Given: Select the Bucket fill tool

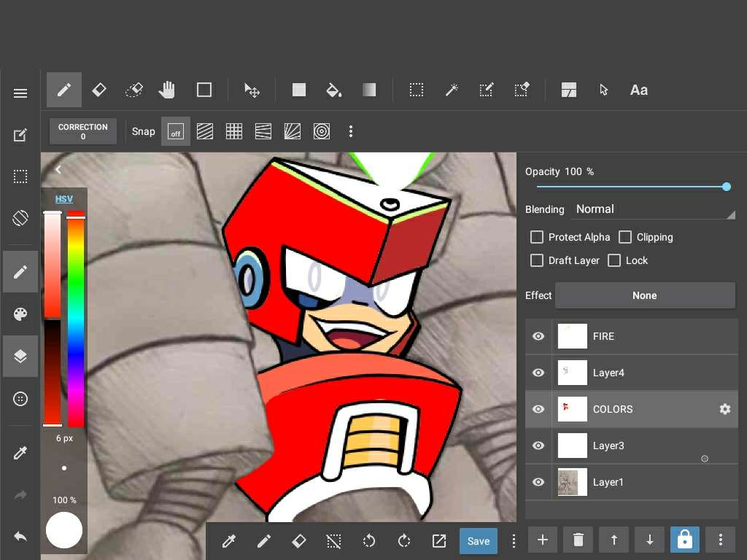Looking at the screenshot, I should [x=333, y=90].
